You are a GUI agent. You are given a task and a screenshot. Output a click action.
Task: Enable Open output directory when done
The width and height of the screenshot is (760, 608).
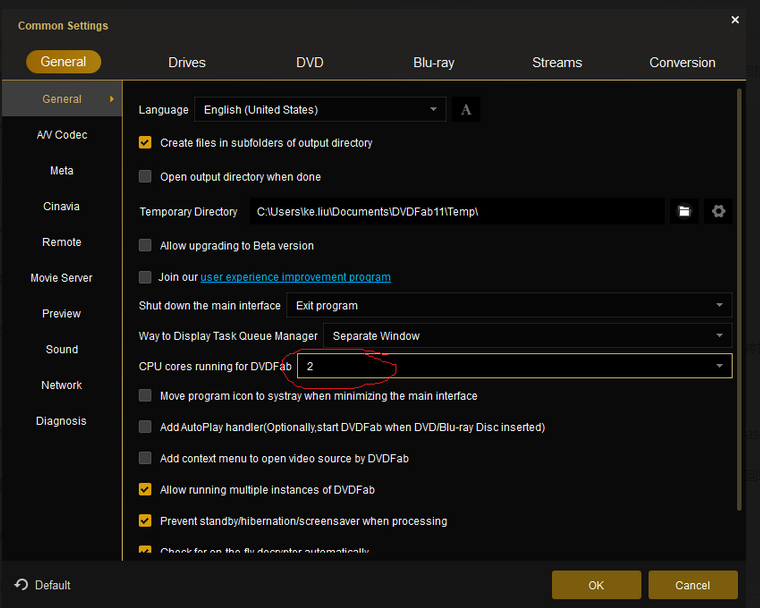pyautogui.click(x=145, y=176)
